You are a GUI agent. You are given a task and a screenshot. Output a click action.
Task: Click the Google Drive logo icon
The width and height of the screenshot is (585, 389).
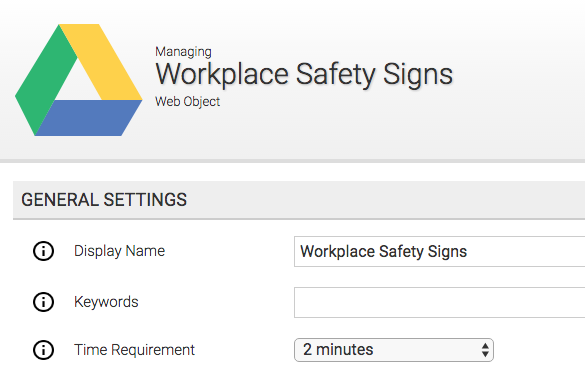(x=79, y=80)
